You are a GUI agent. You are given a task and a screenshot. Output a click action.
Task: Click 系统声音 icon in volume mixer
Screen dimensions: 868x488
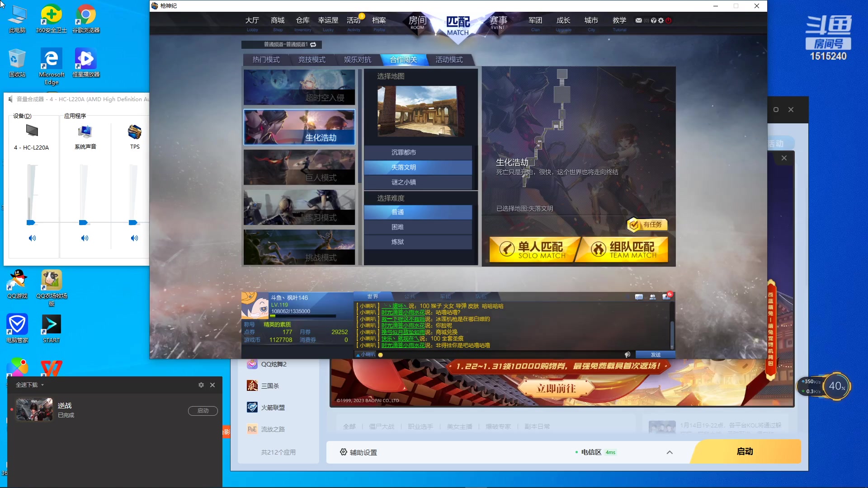pyautogui.click(x=85, y=132)
